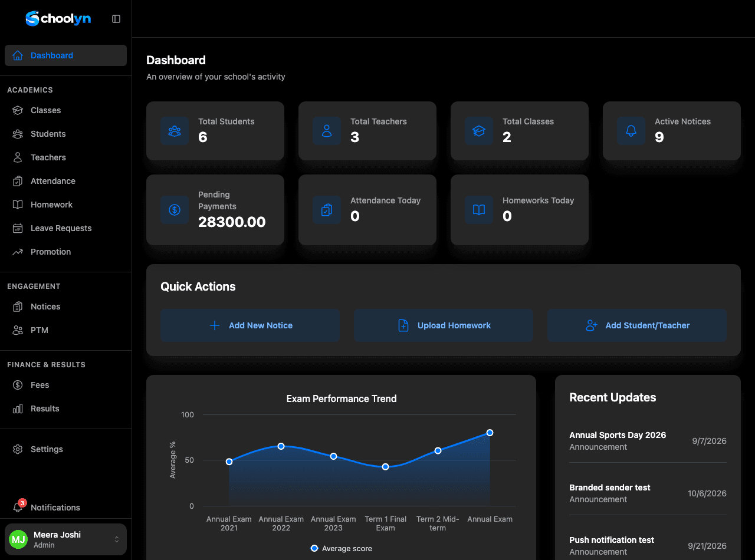Click the 9/21/2026 date
The height and width of the screenshot is (560, 755).
tap(707, 546)
